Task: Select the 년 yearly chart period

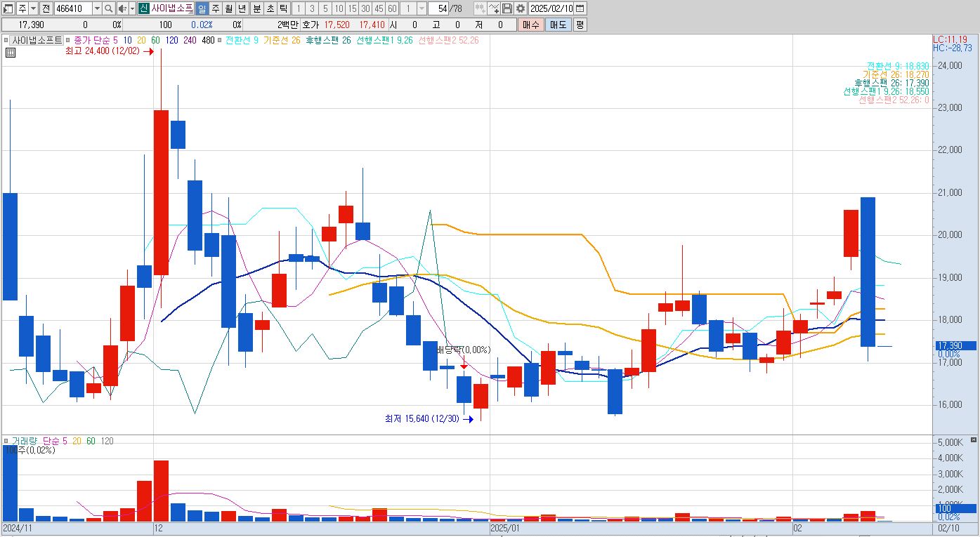Action: [242, 8]
